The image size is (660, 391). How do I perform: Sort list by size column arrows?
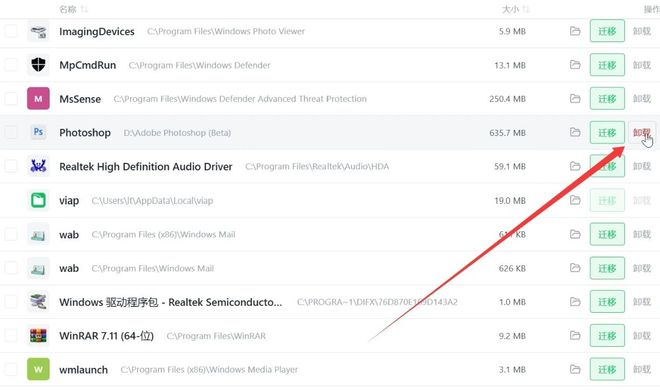(525, 9)
